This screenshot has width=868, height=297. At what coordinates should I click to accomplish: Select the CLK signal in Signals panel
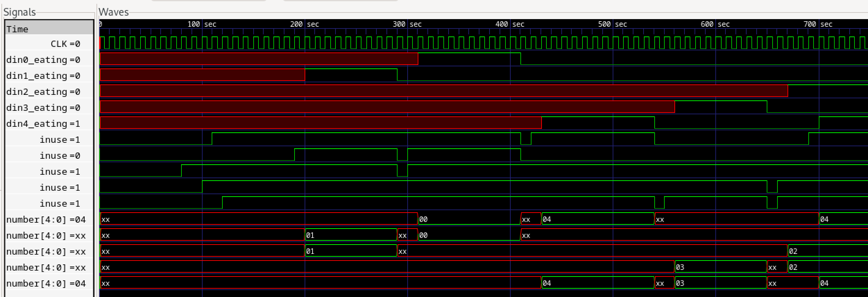pos(65,44)
